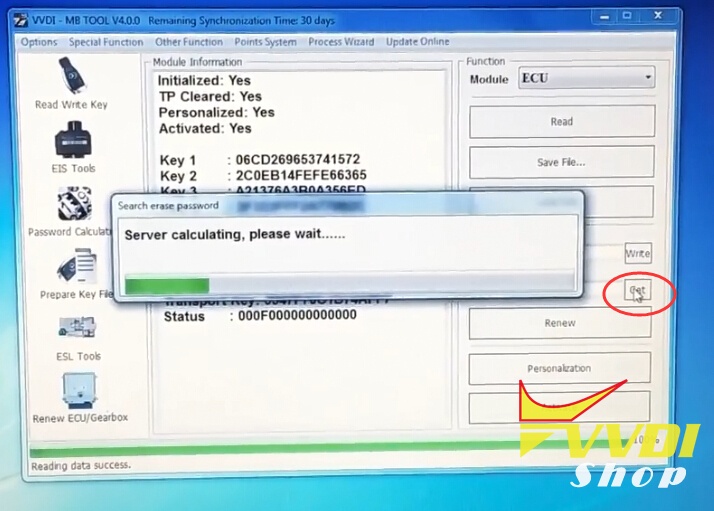Click the 'Initialized: Yes' line
Screen dimensions: 714x511
tap(204, 81)
